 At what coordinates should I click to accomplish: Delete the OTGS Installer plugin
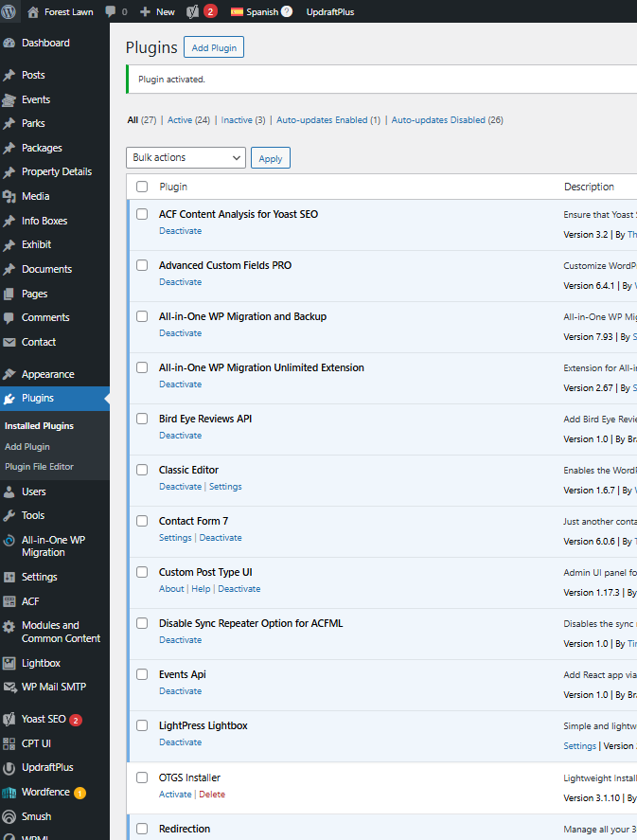(212, 795)
